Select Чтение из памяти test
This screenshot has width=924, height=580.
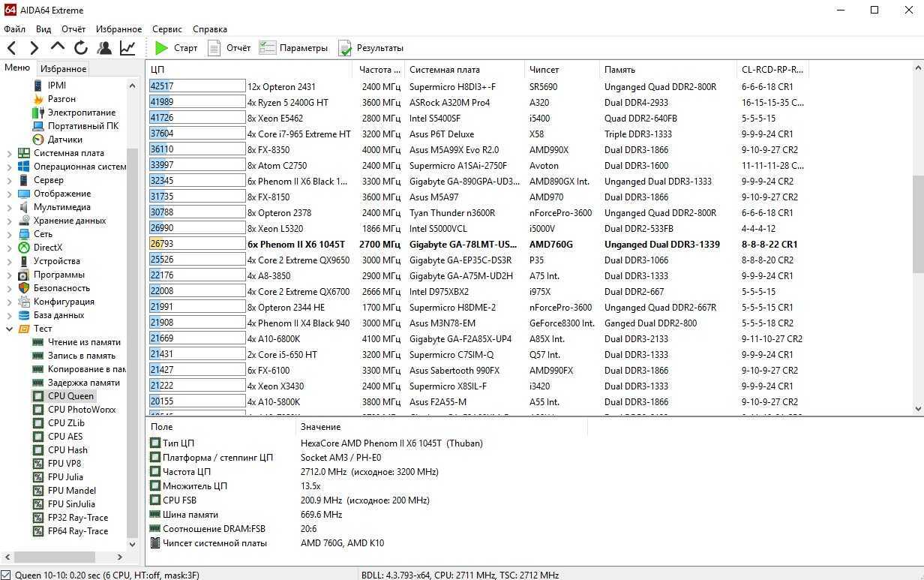[x=83, y=342]
